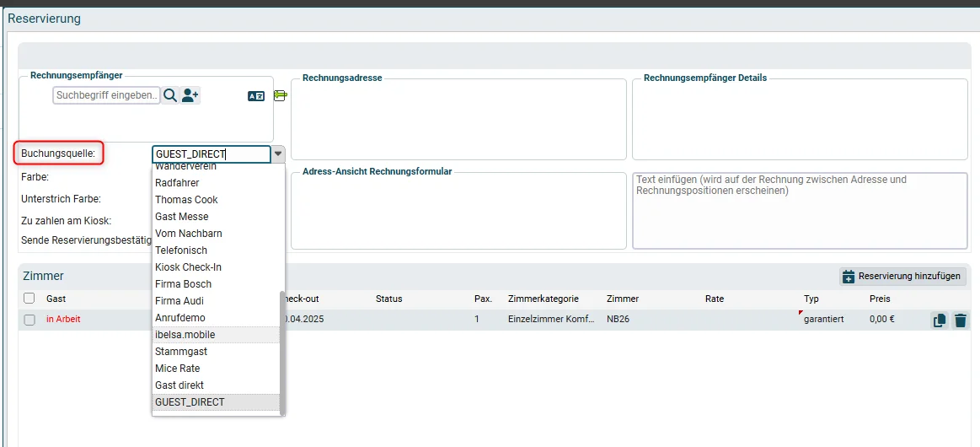Click the Zimmerkategorie column header
The width and height of the screenshot is (980, 447).
544,299
